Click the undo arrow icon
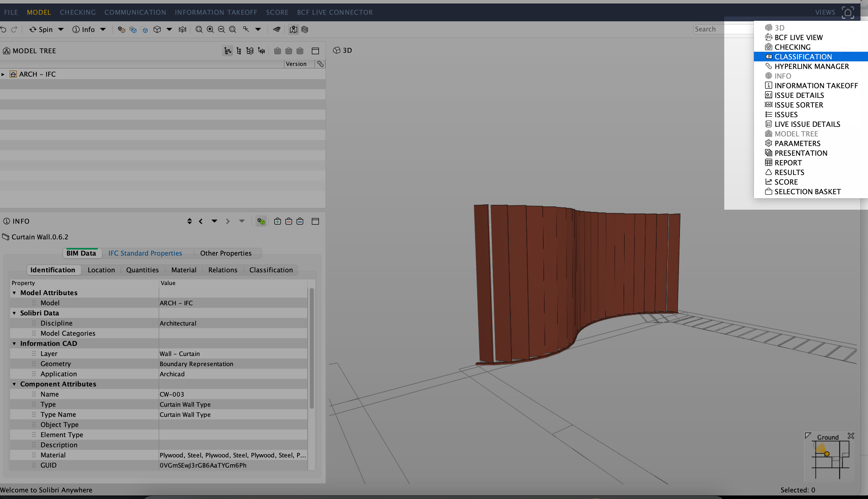The height and width of the screenshot is (499, 868). coord(4,29)
